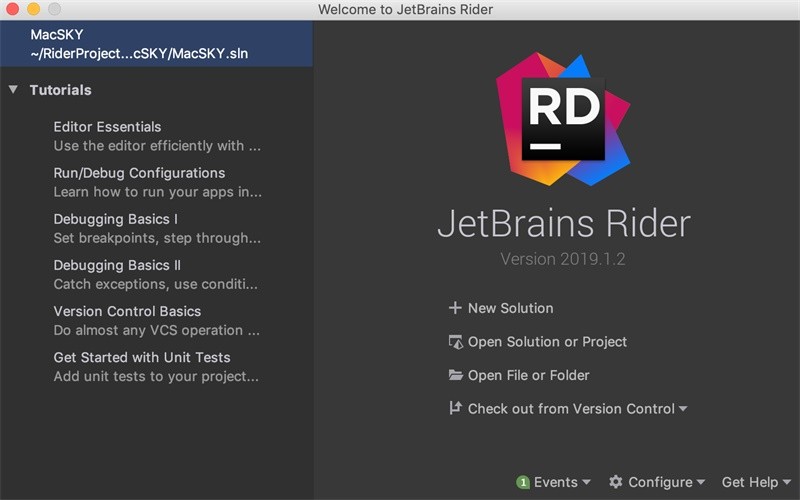The image size is (800, 500).
Task: Click the folder icon for Open File or Folder
Action: click(x=455, y=375)
